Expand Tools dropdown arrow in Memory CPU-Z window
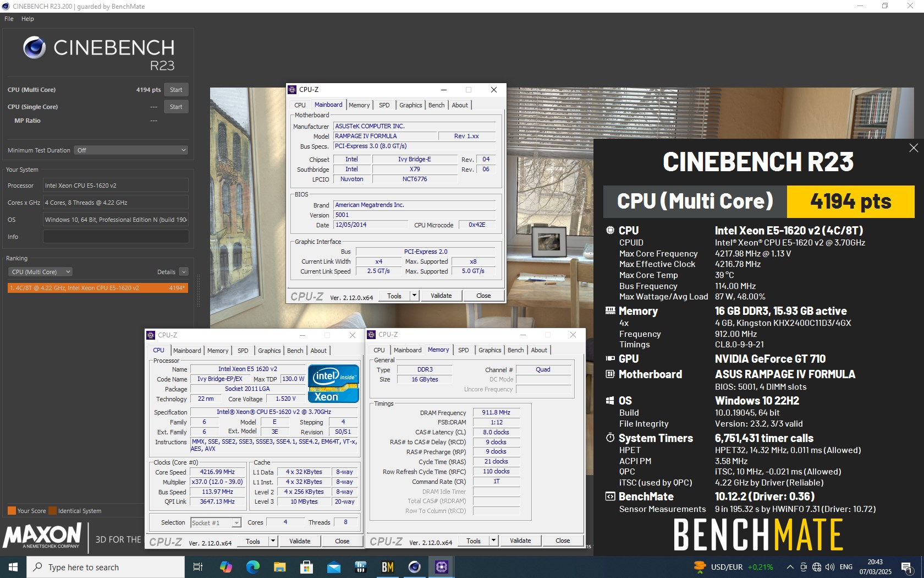 click(x=493, y=541)
